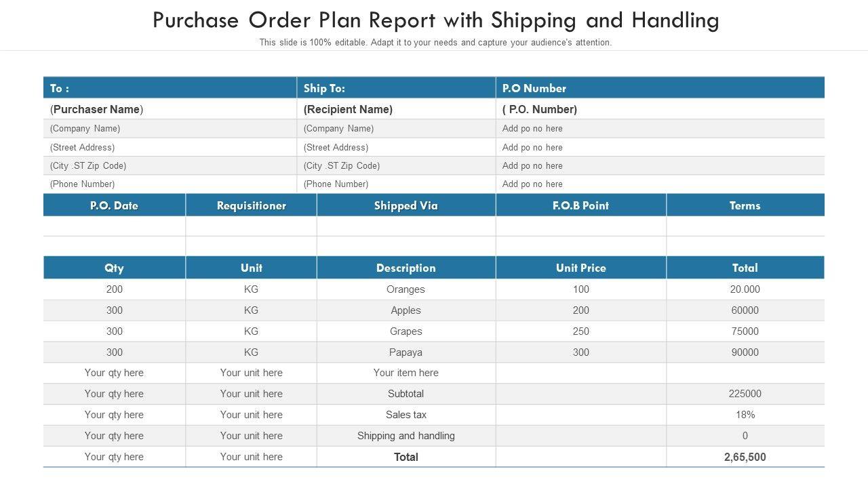Select the 'Terms' column header
868x488 pixels.
(745, 205)
